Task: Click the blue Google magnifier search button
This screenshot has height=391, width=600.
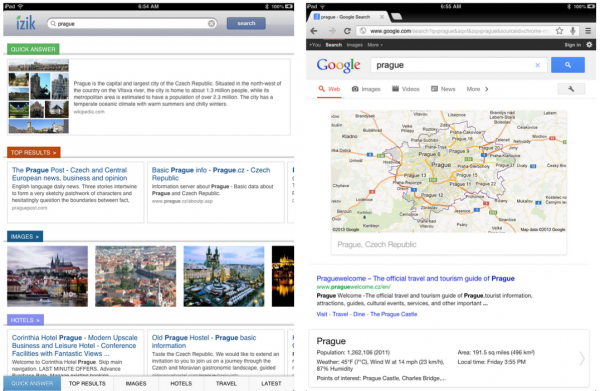Action: tap(567, 65)
